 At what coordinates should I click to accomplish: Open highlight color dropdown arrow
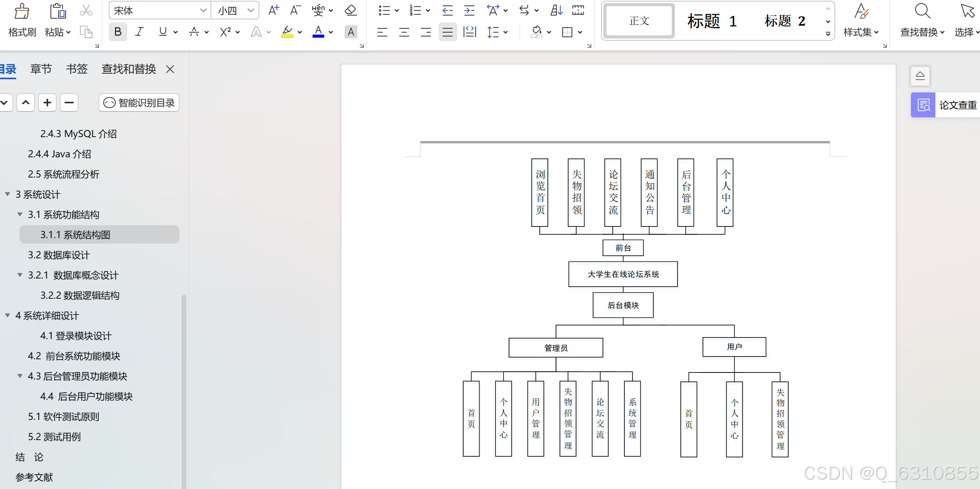pyautogui.click(x=300, y=32)
